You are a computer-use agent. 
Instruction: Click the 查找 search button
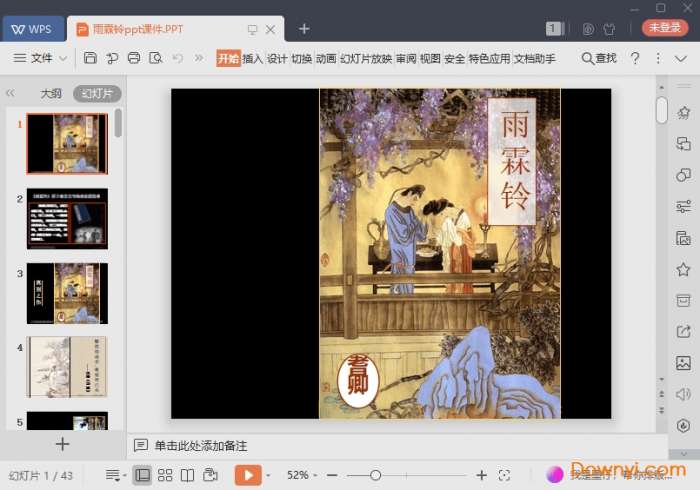(x=599, y=59)
